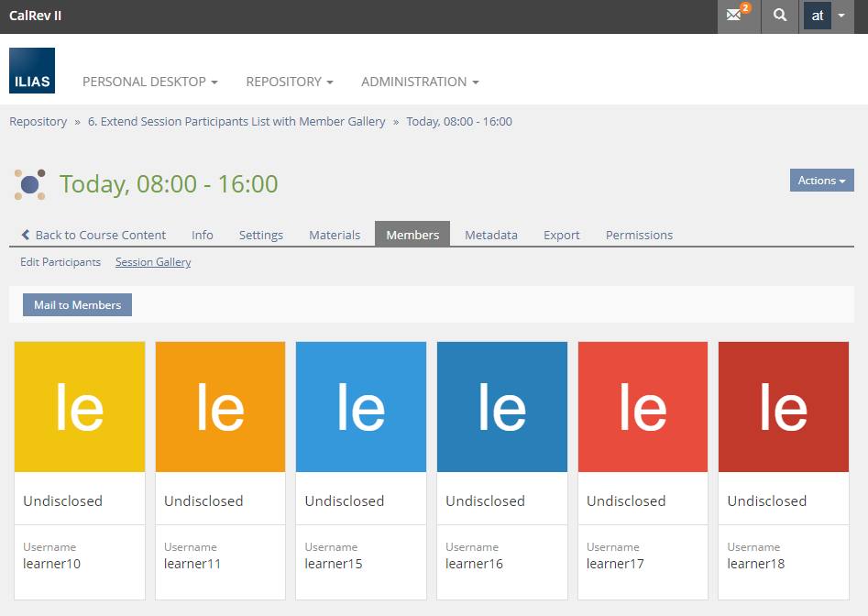Select learner15's light blue avatar tile

click(x=361, y=407)
